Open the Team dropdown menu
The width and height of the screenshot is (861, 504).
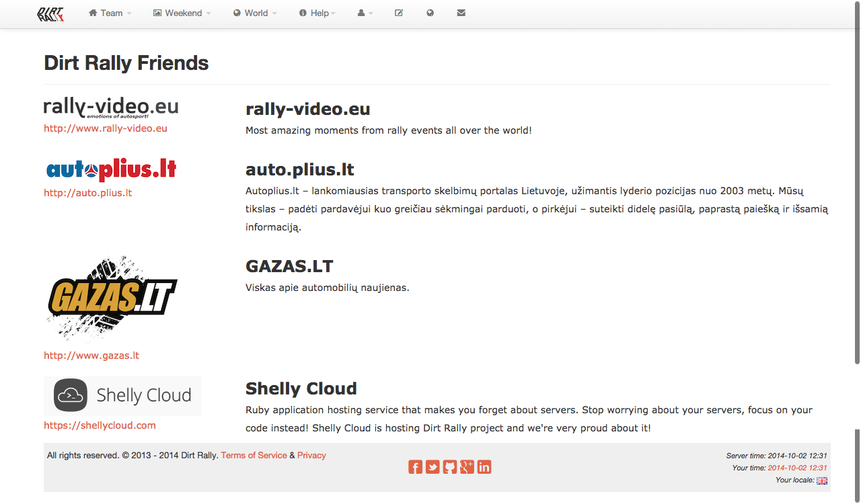[110, 13]
